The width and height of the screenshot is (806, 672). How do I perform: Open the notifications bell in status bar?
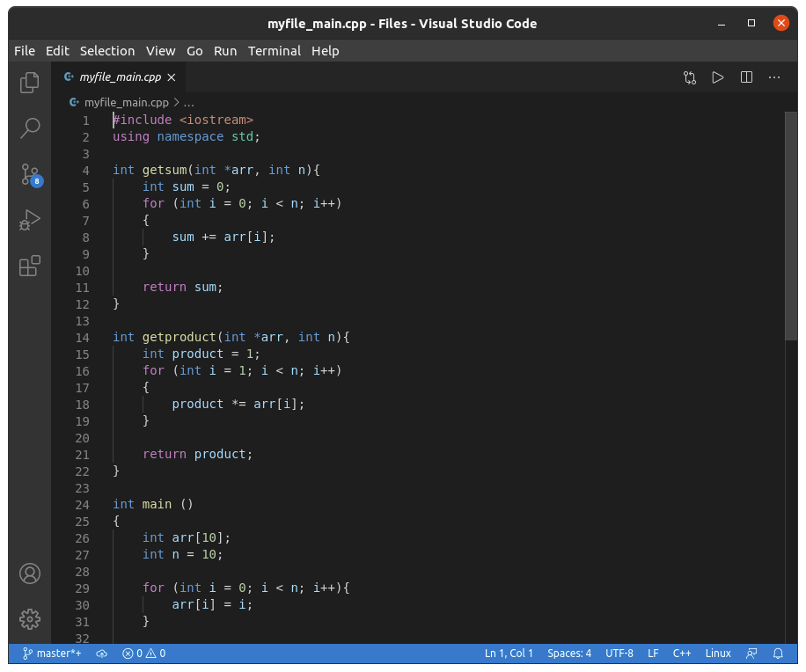pyautogui.click(x=778, y=654)
